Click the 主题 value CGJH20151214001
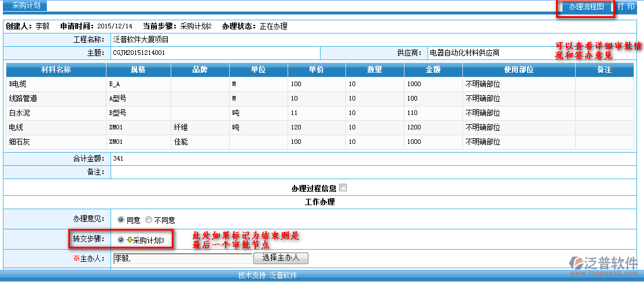Viewport: 644px width, 282px height. [139, 53]
